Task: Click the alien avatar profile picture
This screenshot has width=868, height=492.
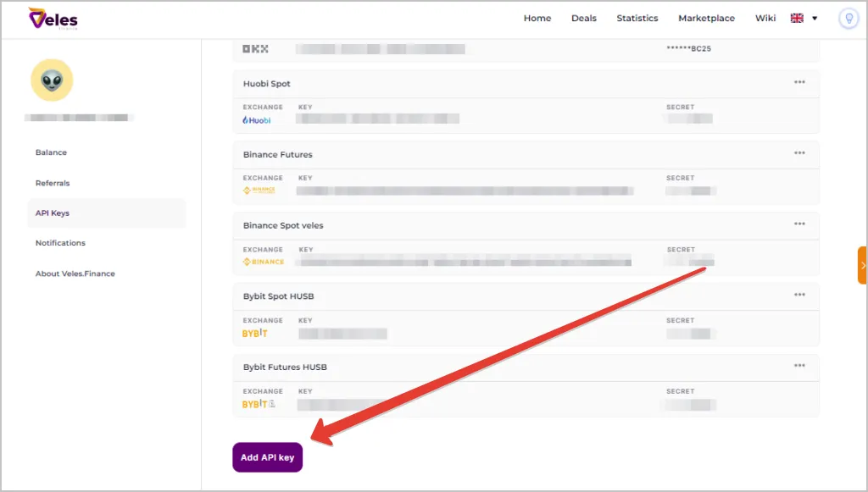Action: [x=52, y=80]
